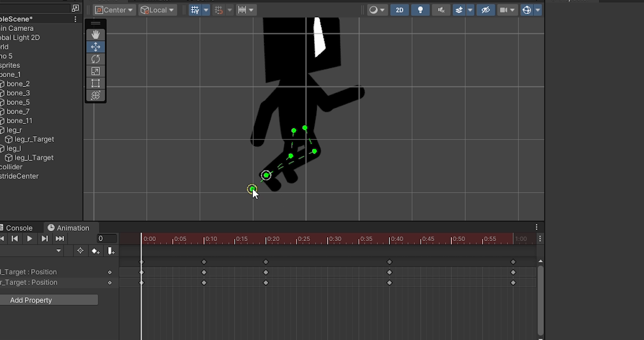The width and height of the screenshot is (644, 340).
Task: Toggle scene lighting bulb
Action: pyautogui.click(x=420, y=10)
